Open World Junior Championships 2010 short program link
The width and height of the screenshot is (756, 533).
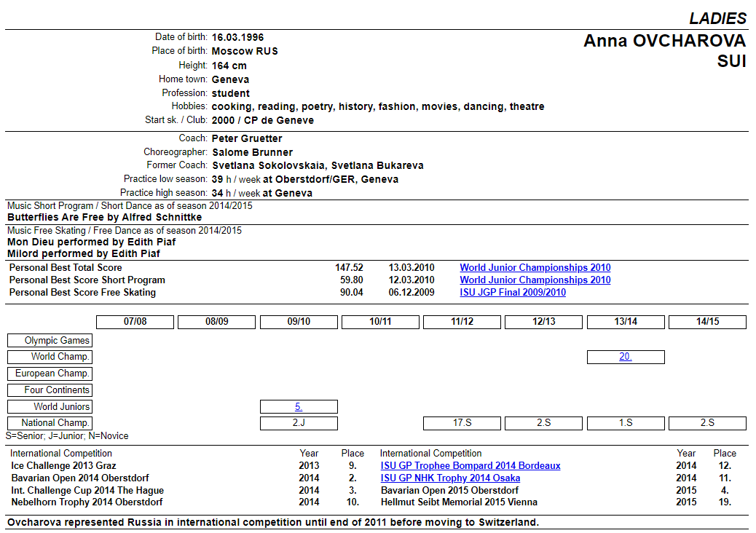click(x=535, y=280)
